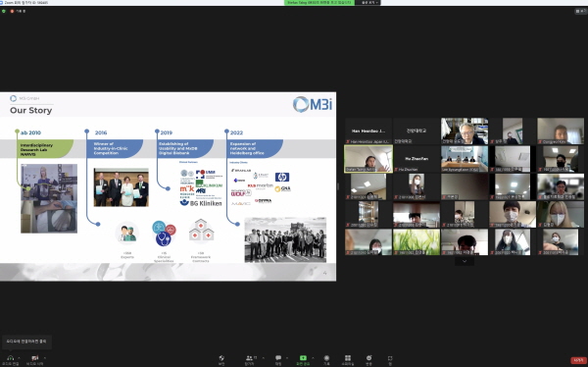Screen dimensions: 588x367
Task: Show next page of participant videos
Action: [x=465, y=261]
